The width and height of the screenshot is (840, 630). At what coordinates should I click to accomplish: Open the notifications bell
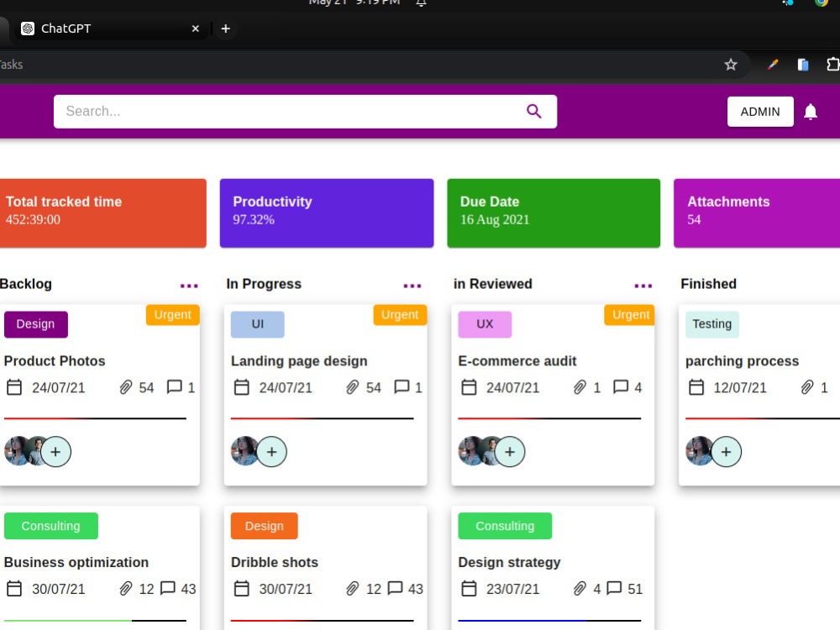[810, 112]
